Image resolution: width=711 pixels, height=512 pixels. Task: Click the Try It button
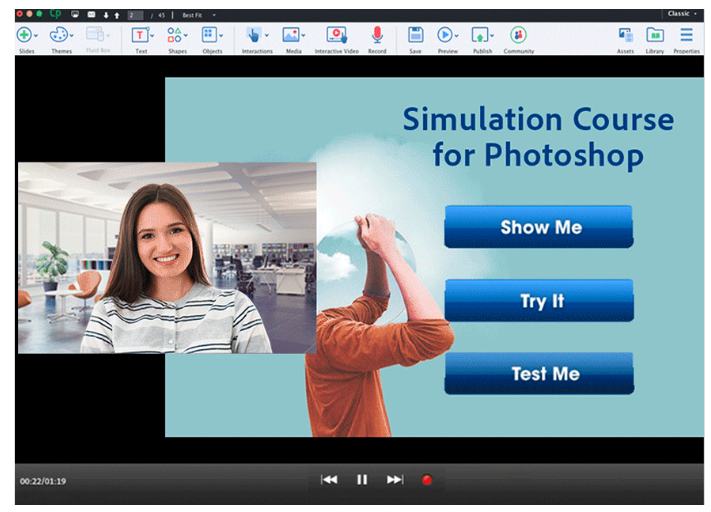click(539, 301)
